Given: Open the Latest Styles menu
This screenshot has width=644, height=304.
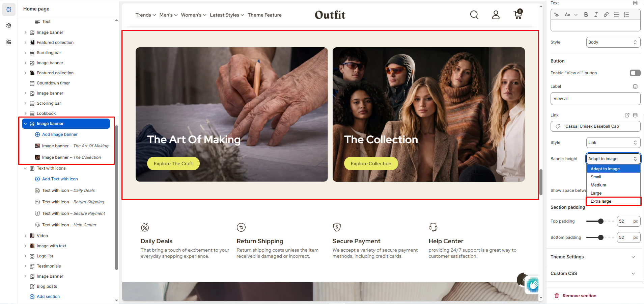Looking at the screenshot, I should click(x=227, y=15).
